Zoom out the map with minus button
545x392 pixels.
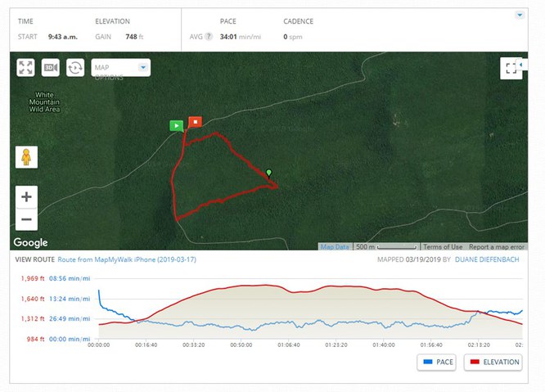coord(26,219)
